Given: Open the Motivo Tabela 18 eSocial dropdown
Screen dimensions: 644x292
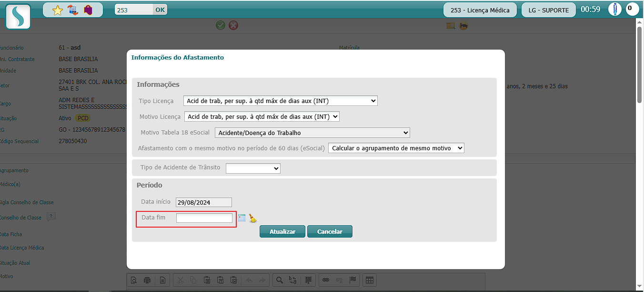Looking at the screenshot, I should 312,133.
